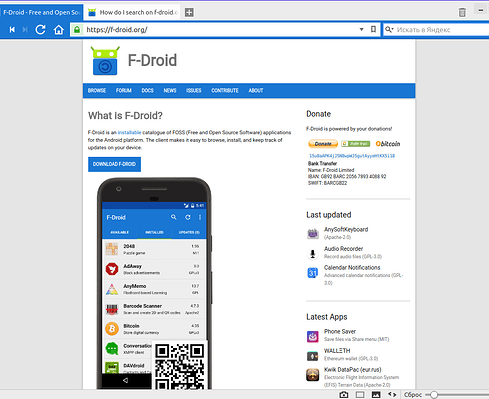Click the Calendar Notifications calendar icon
This screenshot has width=489, height=399.
[313, 273]
